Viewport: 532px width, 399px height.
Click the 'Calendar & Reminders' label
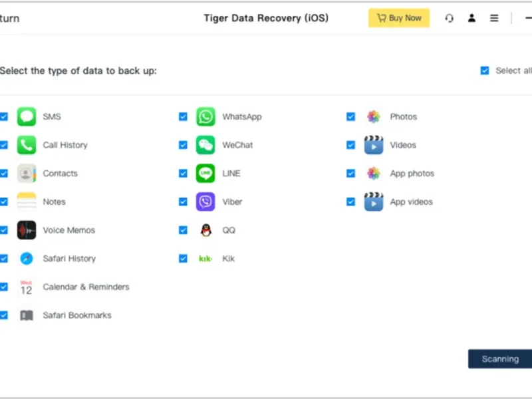point(86,287)
